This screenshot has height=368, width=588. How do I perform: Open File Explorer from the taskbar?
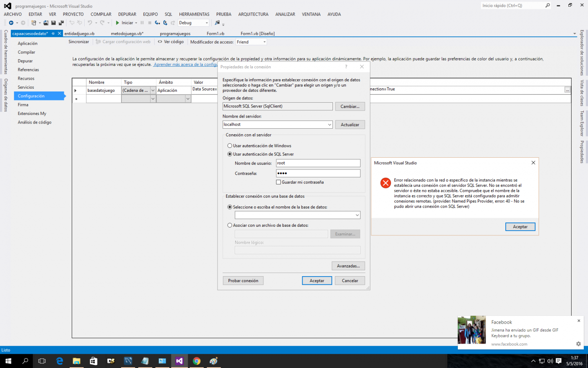click(76, 361)
